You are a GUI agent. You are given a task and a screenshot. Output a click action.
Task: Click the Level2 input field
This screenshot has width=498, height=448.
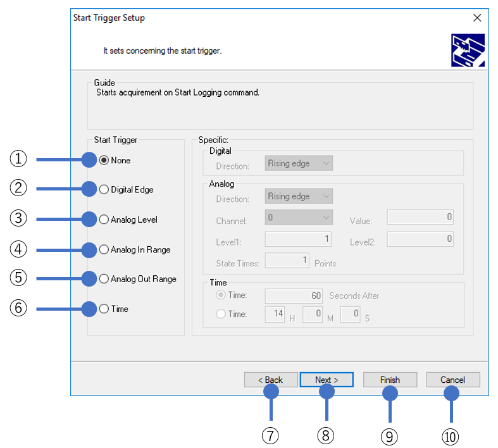pyautogui.click(x=420, y=239)
